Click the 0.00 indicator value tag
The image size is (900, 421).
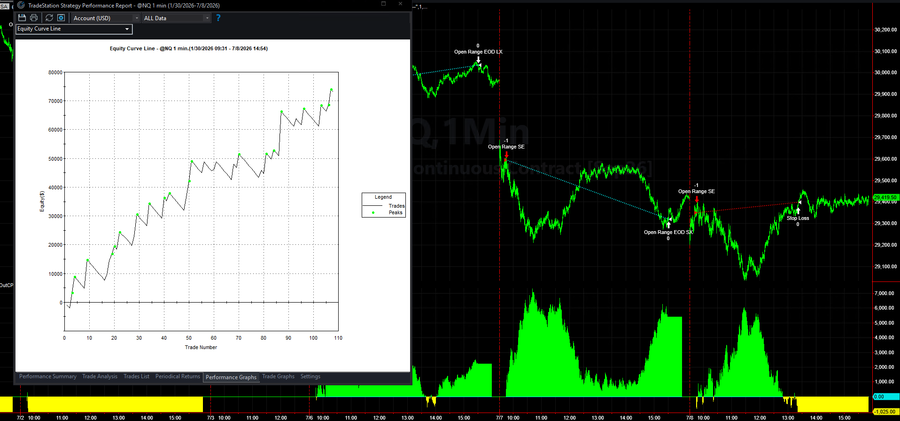(x=885, y=396)
